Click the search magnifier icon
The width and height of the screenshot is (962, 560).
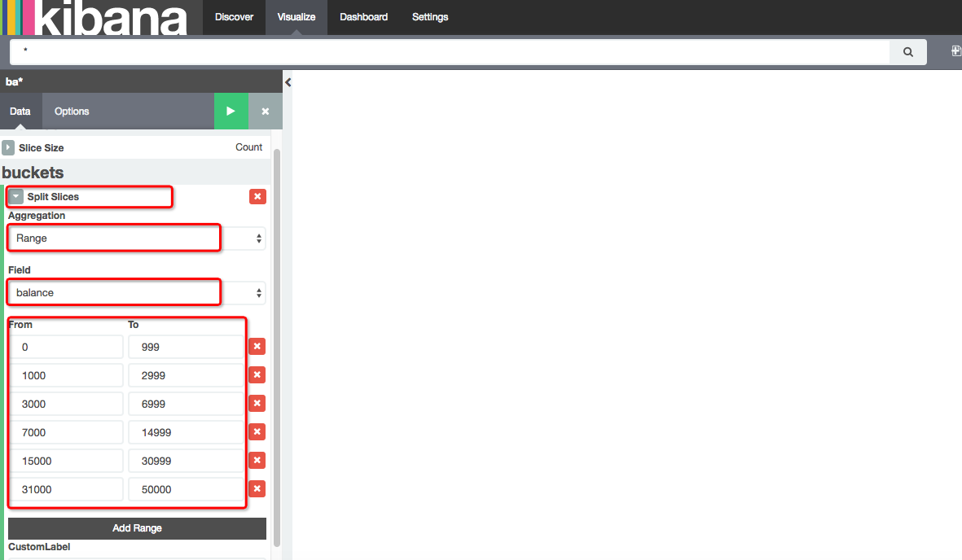coord(907,52)
